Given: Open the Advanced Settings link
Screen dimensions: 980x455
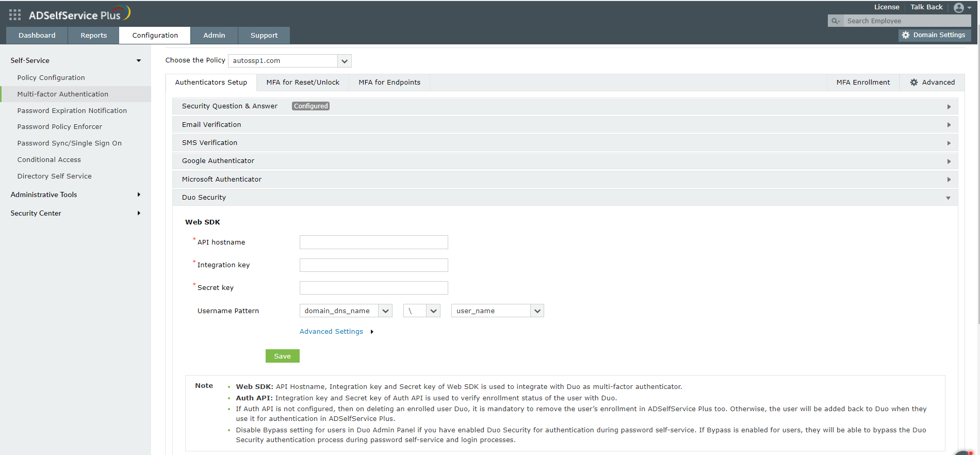Looking at the screenshot, I should tap(331, 332).
